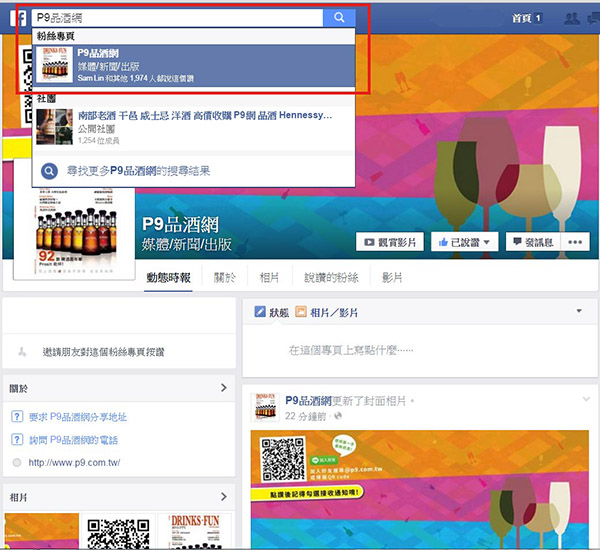600x550 pixels.
Task: Click the privacy globe icon by 22 分鐘前
Action: click(338, 416)
